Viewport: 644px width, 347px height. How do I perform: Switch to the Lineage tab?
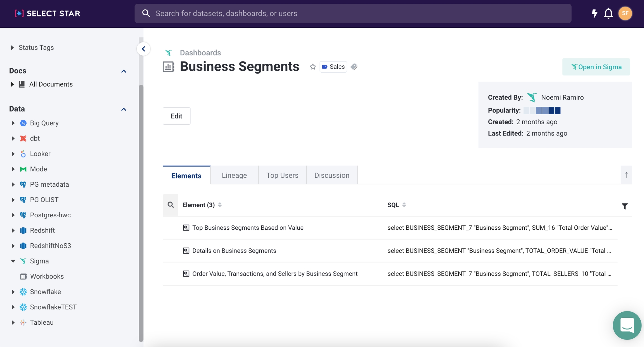click(x=234, y=175)
